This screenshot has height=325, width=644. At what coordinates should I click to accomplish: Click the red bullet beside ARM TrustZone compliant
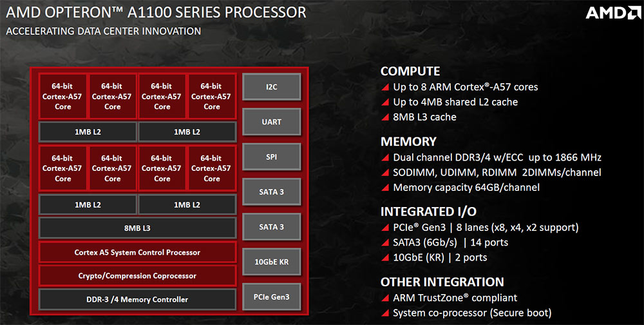tap(385, 298)
